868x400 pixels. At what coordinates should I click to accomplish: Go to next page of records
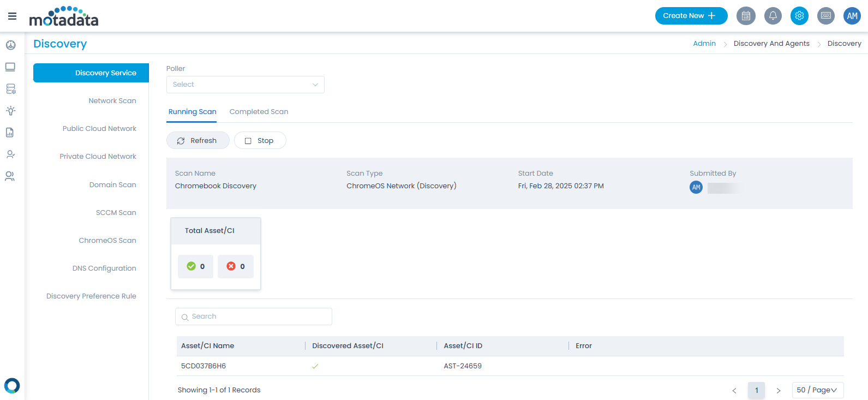[x=779, y=391]
